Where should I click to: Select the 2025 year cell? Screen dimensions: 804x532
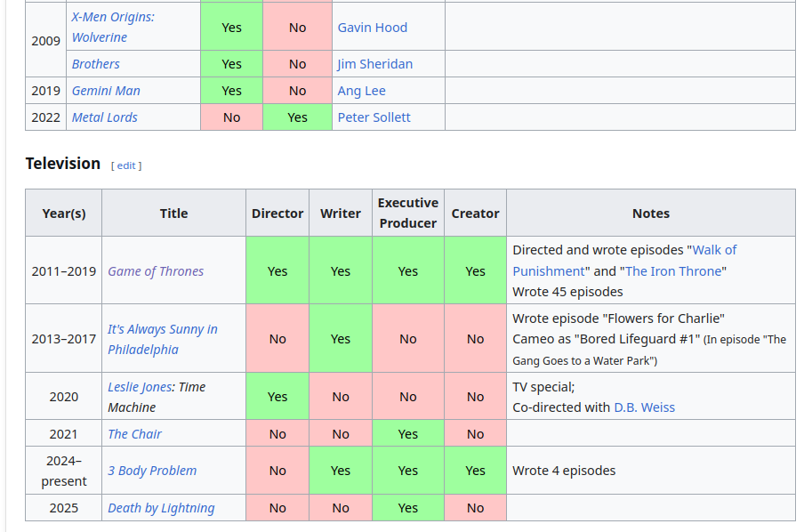(63, 508)
